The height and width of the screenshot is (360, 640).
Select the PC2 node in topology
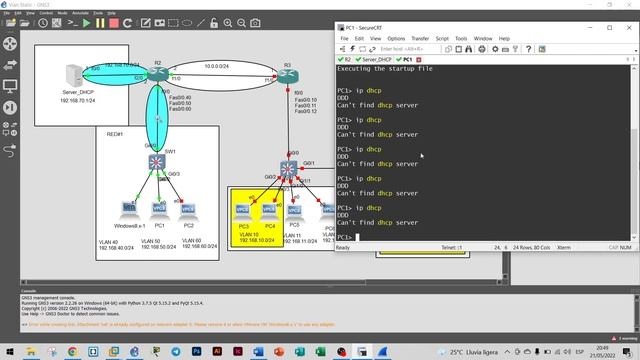(x=188, y=211)
